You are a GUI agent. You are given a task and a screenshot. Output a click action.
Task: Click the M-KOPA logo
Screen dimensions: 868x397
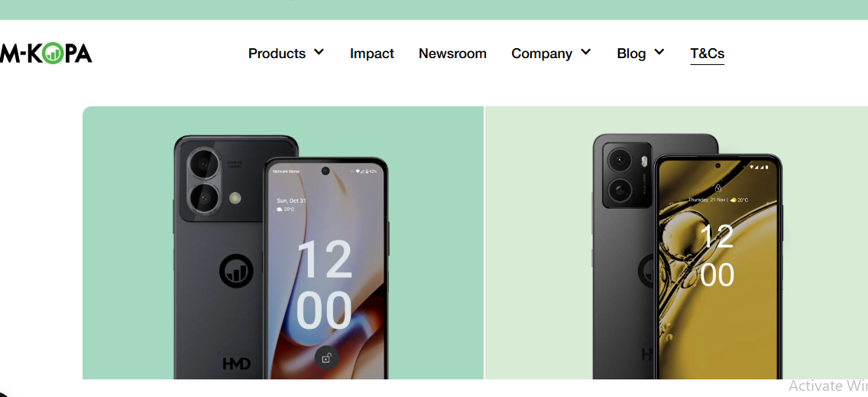click(x=46, y=54)
